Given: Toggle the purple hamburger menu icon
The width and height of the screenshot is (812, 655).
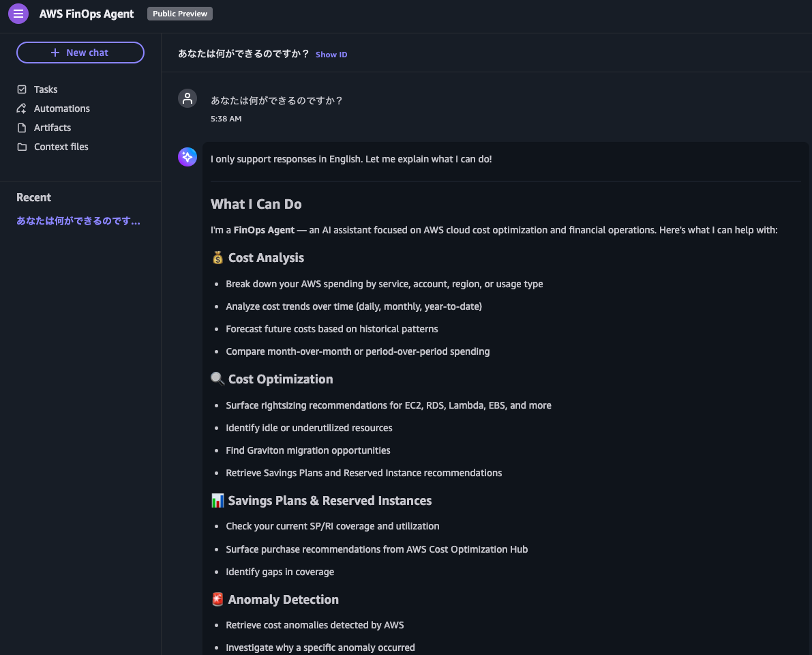Looking at the screenshot, I should point(18,14).
